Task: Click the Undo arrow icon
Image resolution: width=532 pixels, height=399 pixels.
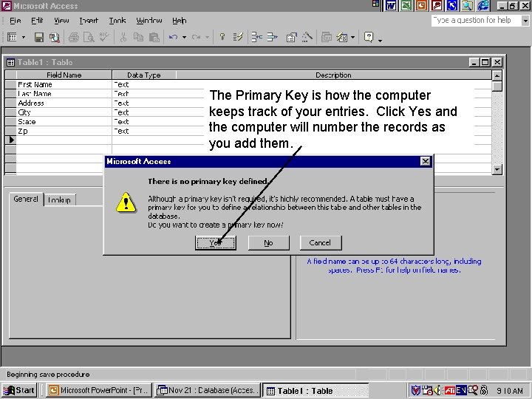Action: click(173, 37)
